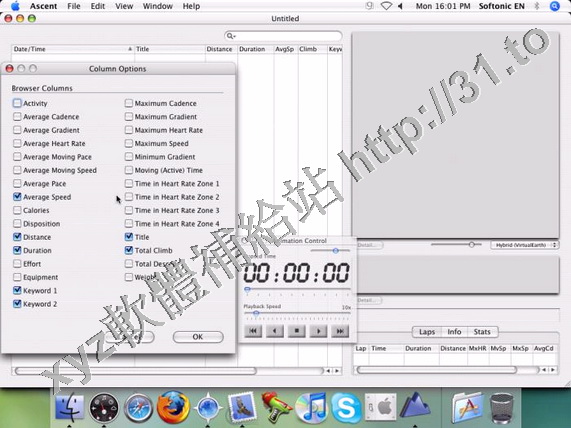This screenshot has width=571, height=428.
Task: Adjust the Playback Speed slider
Action: pos(256,313)
